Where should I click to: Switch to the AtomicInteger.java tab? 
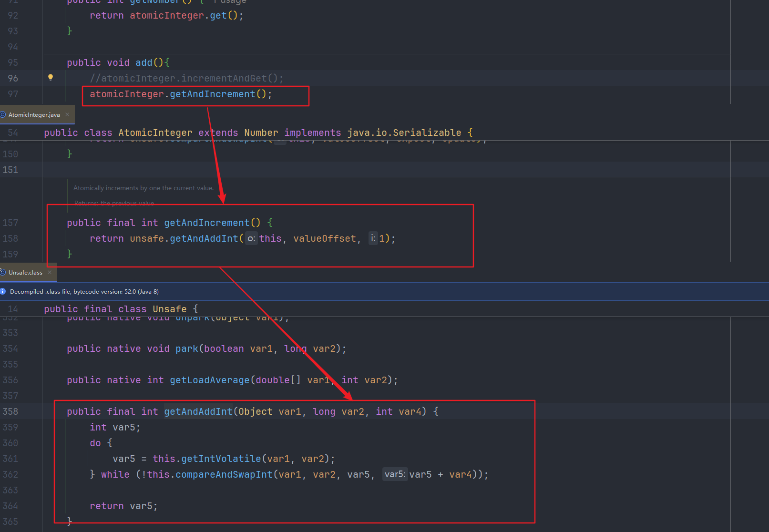(x=34, y=115)
